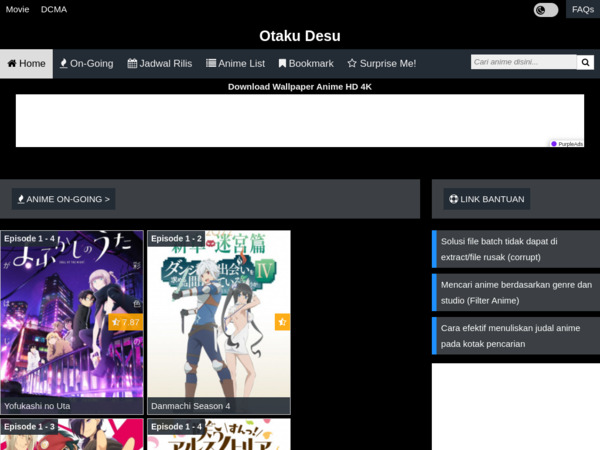Click Episode 1 - 2 label on Danmachi
600x450 pixels.
pyautogui.click(x=176, y=238)
